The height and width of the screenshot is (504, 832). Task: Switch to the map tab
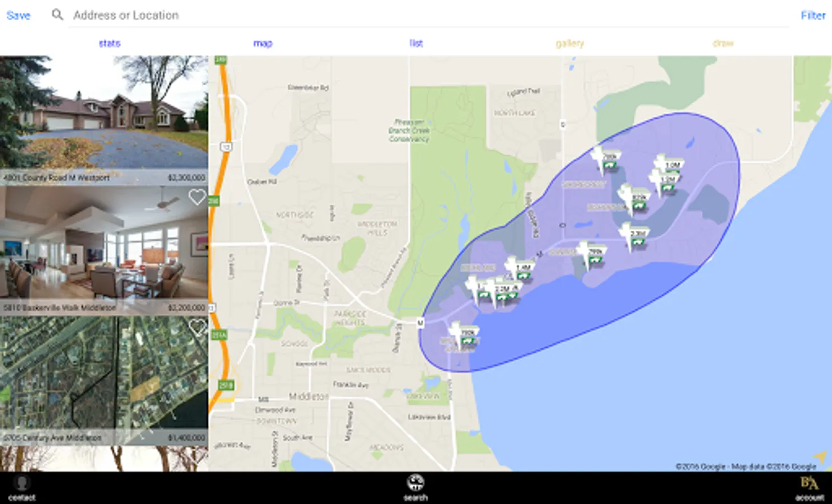[263, 43]
